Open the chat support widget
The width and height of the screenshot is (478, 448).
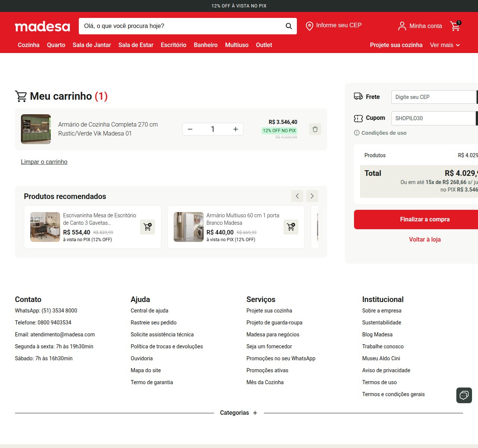[x=464, y=395]
